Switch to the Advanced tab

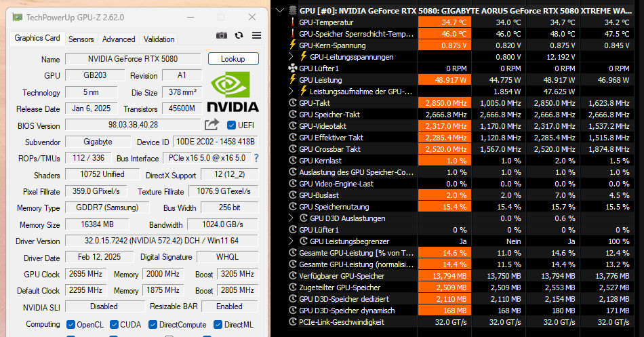pos(119,39)
